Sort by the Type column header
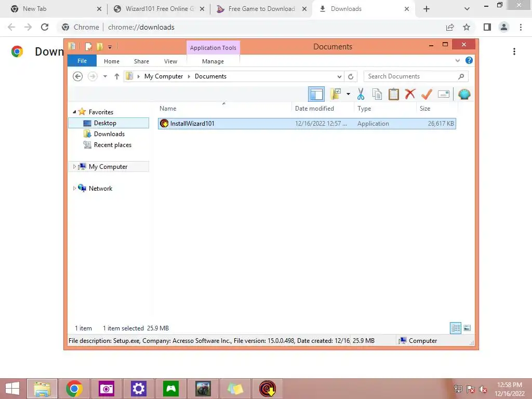 [385, 108]
